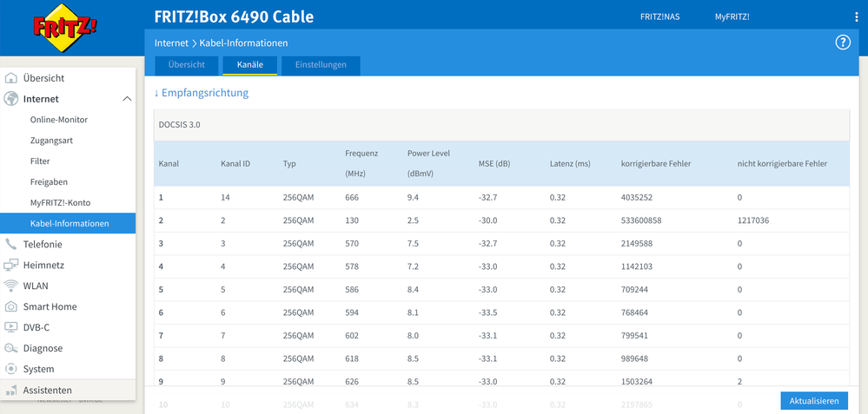Select Kabel-Informationen in the sidebar
868x414 pixels.
pos(68,223)
